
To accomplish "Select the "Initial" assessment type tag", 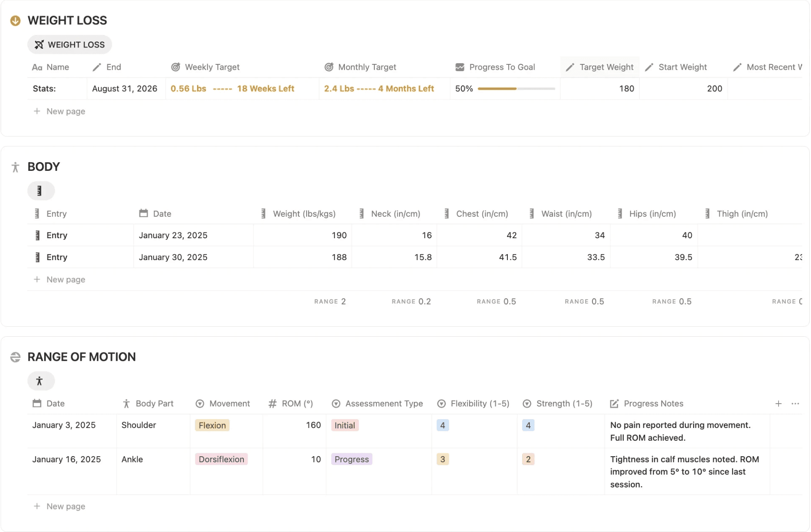I will [x=345, y=425].
